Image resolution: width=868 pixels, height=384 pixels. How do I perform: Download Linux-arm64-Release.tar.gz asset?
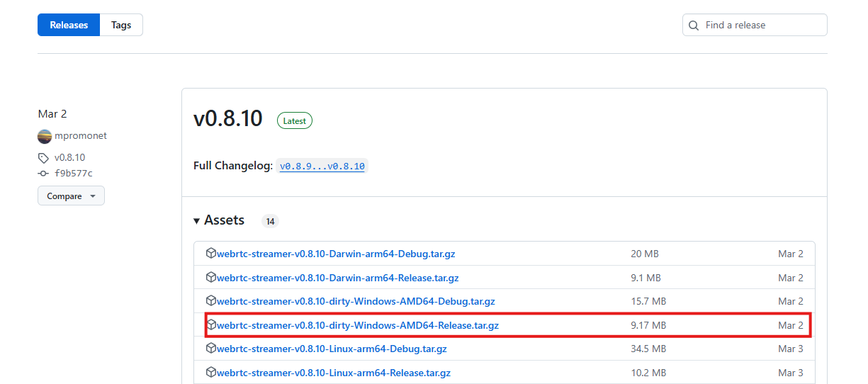click(x=333, y=373)
